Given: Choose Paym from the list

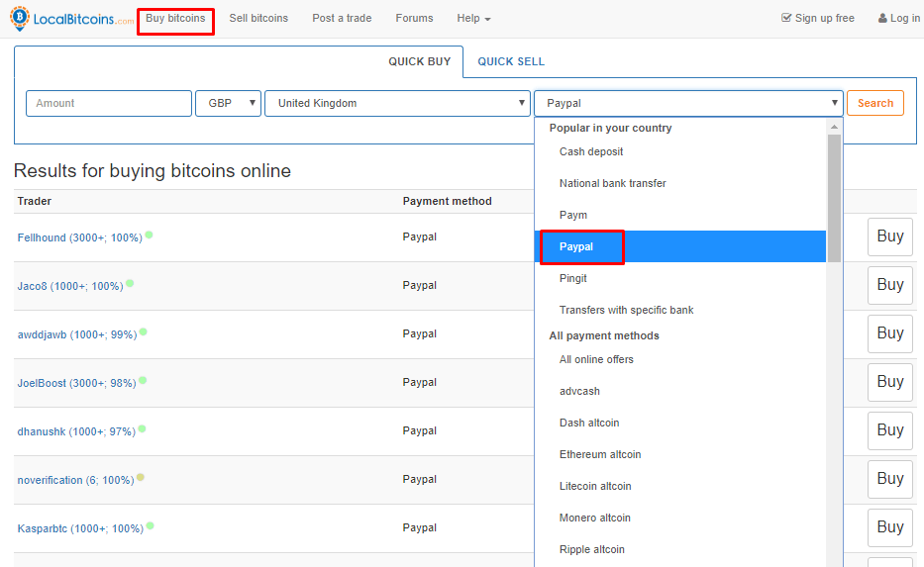Looking at the screenshot, I should coord(680,215).
